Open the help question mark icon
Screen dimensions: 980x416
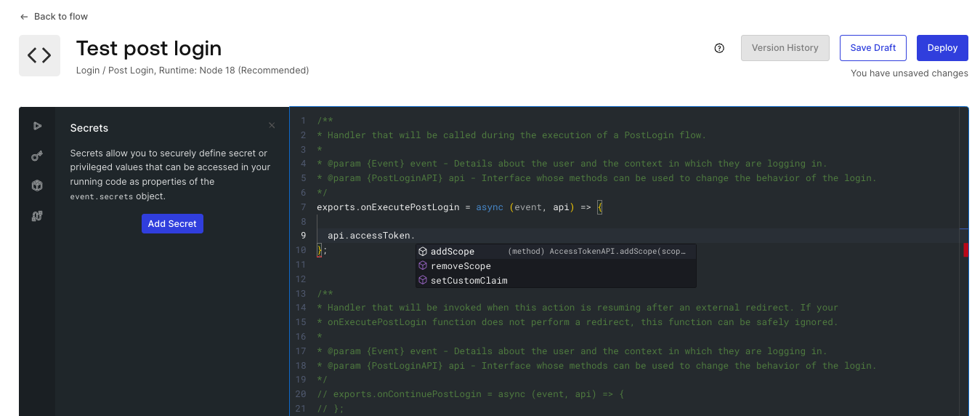tap(719, 48)
